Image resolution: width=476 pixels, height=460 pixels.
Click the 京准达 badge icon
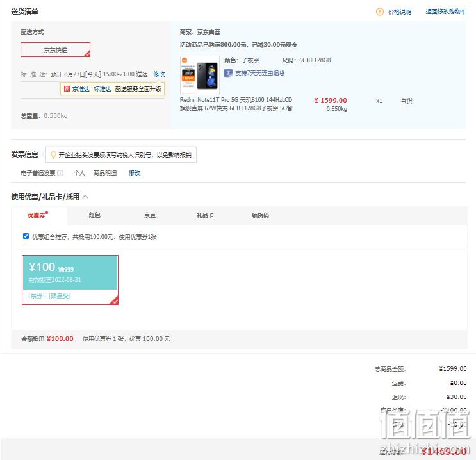coord(67,88)
